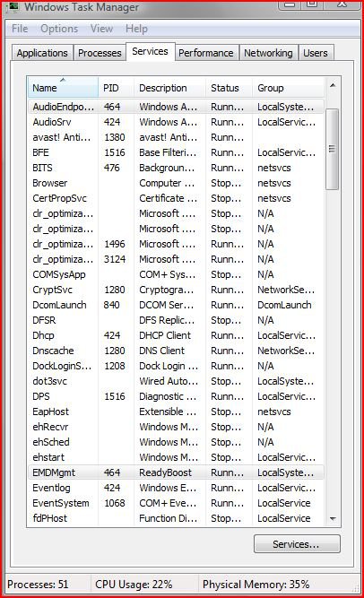The image size is (364, 598).
Task: Select the DcomLaunch service row
Action: pyautogui.click(x=176, y=305)
